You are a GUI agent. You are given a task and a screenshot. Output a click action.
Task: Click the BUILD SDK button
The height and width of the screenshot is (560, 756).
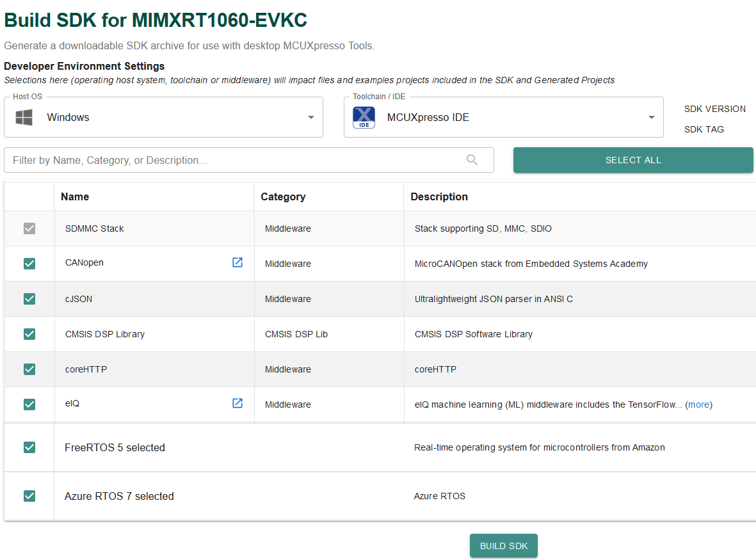pos(504,546)
